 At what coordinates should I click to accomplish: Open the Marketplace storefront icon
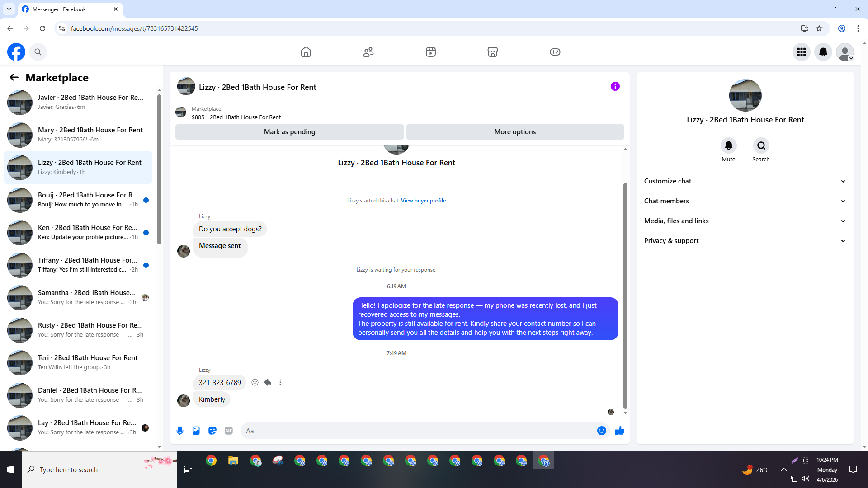pos(493,52)
